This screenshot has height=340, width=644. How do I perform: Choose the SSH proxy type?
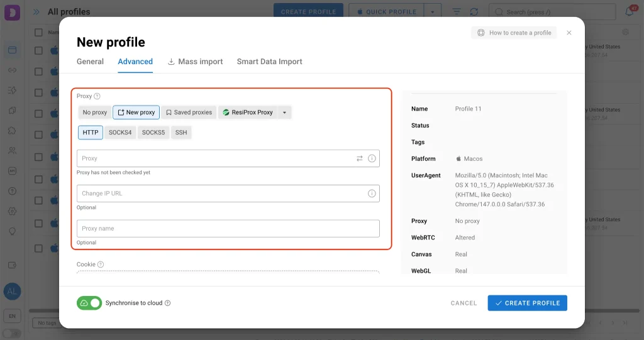(x=181, y=133)
